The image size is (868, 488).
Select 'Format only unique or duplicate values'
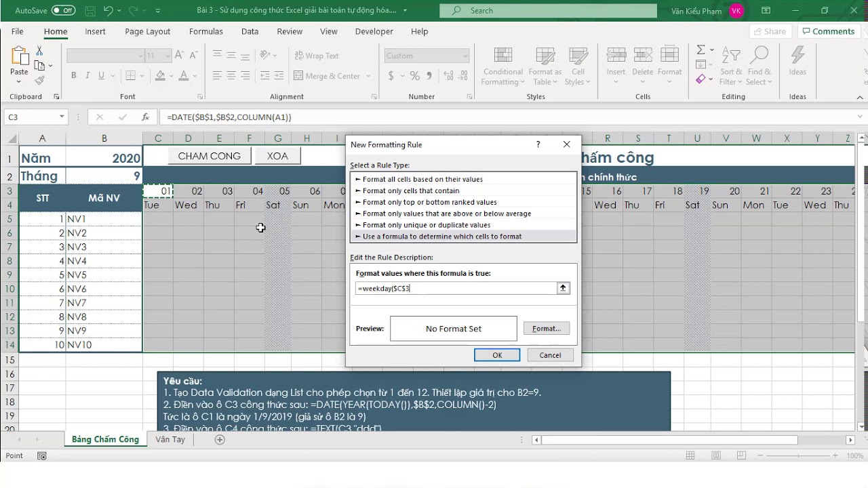click(x=426, y=225)
